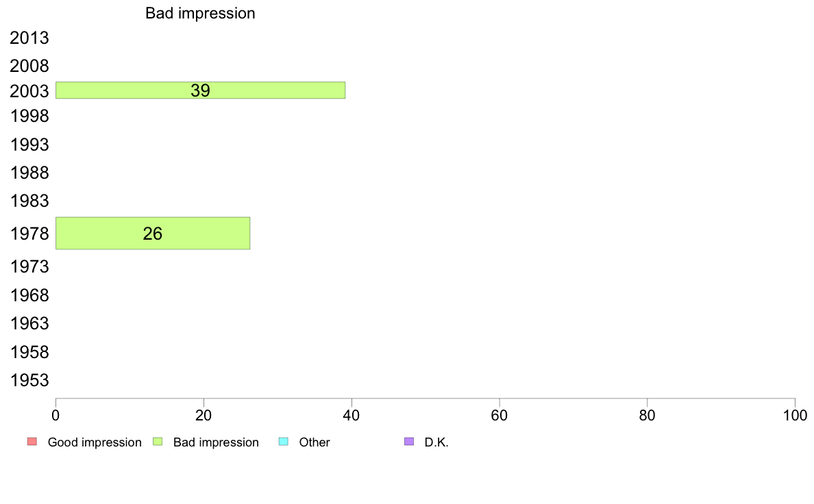Click the 2013 year label
Image resolution: width=814 pixels, height=504 pixels.
29,38
